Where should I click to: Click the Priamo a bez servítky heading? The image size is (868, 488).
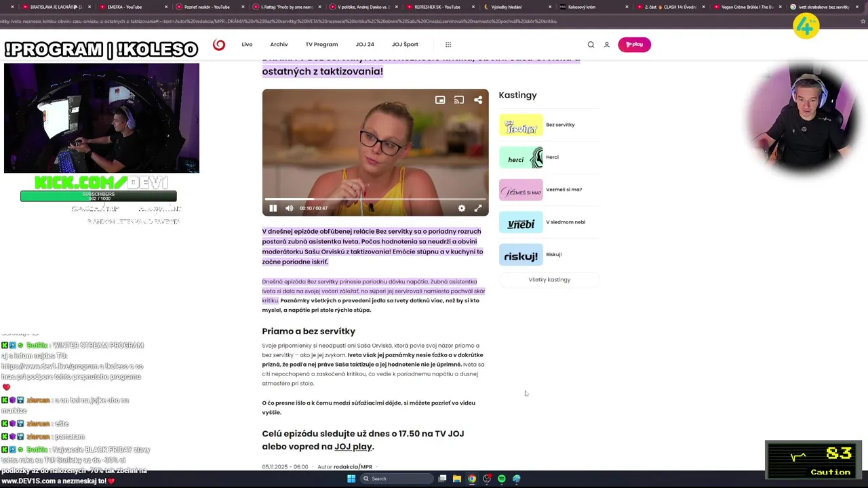(309, 331)
